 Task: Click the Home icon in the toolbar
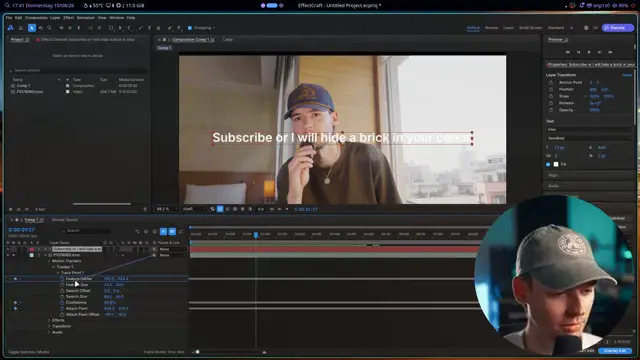point(21,28)
